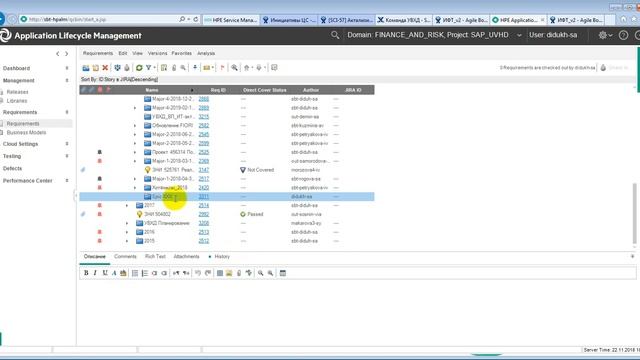Click the Bold formatting button
The width and height of the screenshot is (640, 360).
tap(86, 273)
